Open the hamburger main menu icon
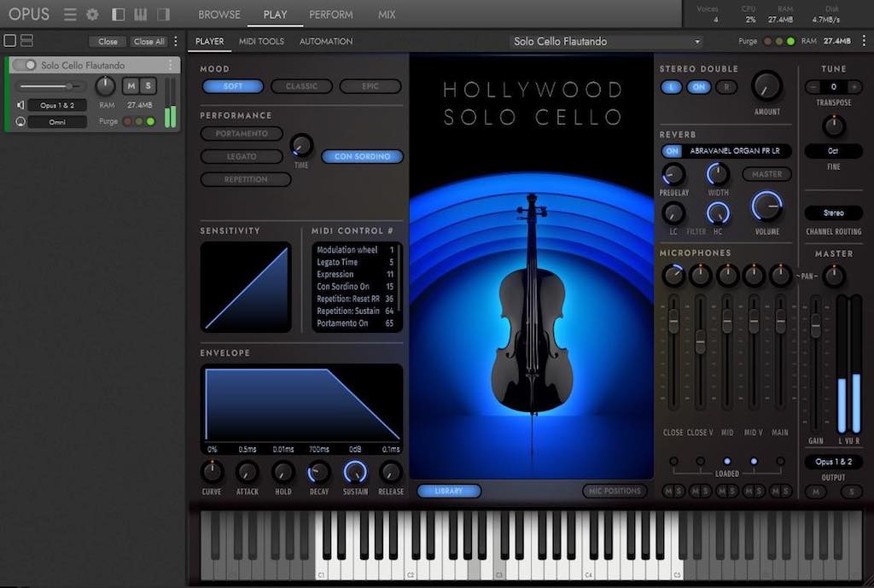This screenshot has height=588, width=874. 70,15
